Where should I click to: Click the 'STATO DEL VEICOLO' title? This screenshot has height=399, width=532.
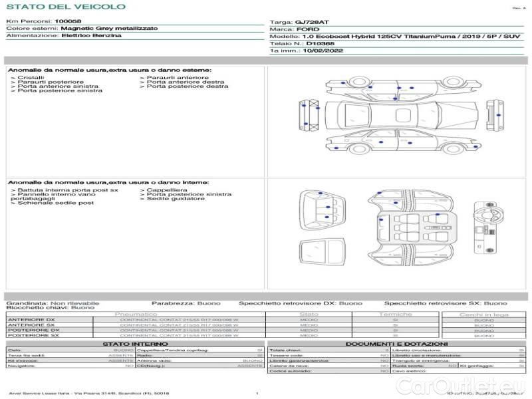point(66,7)
